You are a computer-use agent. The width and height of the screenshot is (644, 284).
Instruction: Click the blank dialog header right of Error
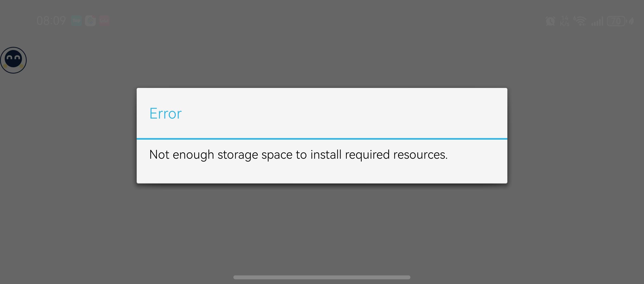(x=350, y=113)
